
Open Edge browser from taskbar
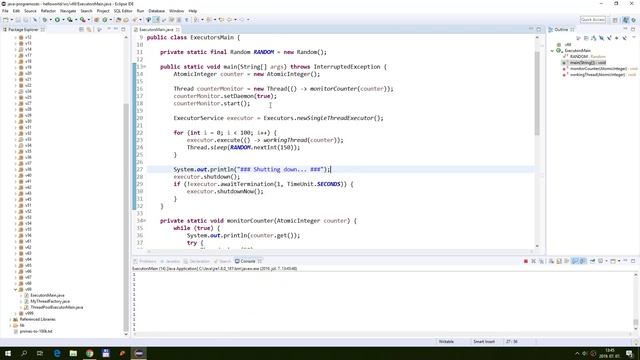(x=57, y=353)
